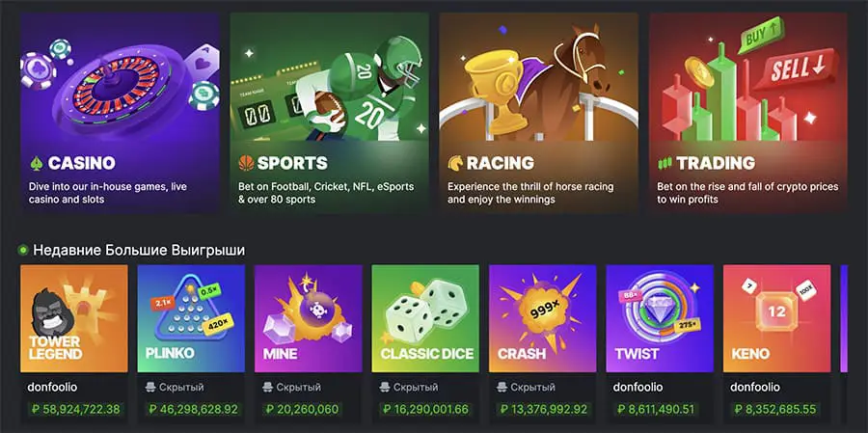Screen dimensions: 868x433
Task: Open the Sports betting card
Action: click(x=330, y=113)
